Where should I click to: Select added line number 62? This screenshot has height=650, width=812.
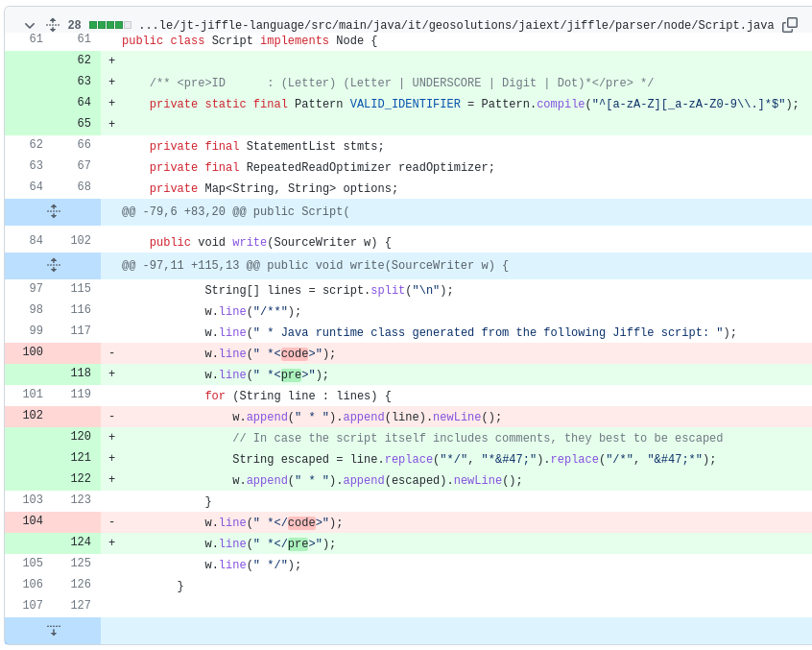[x=84, y=60]
